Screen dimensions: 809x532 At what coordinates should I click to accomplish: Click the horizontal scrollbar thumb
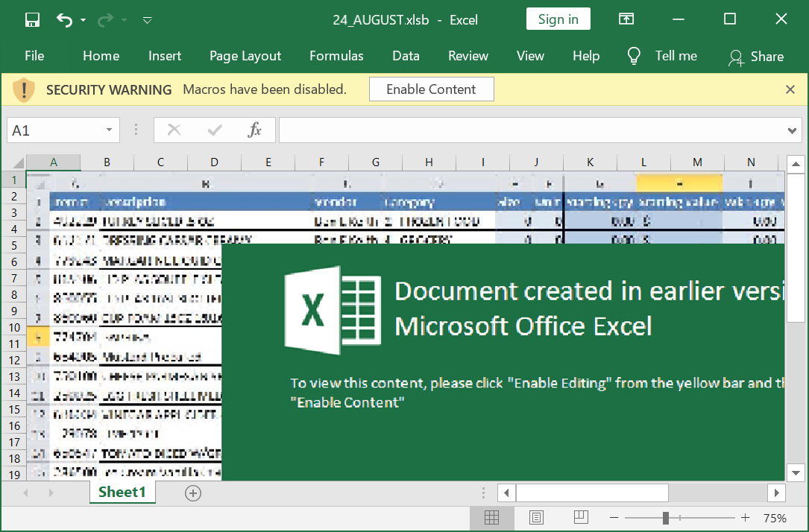pos(592,493)
